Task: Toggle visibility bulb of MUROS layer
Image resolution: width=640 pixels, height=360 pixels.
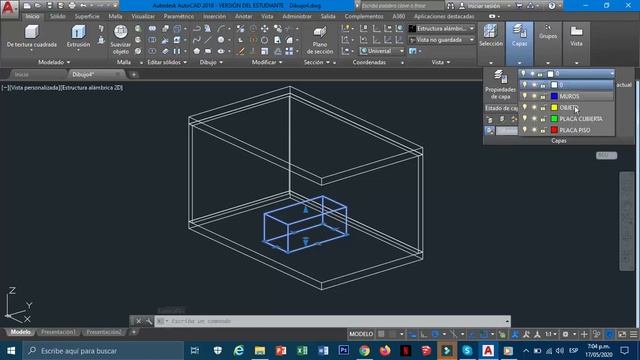Action: (x=525, y=96)
